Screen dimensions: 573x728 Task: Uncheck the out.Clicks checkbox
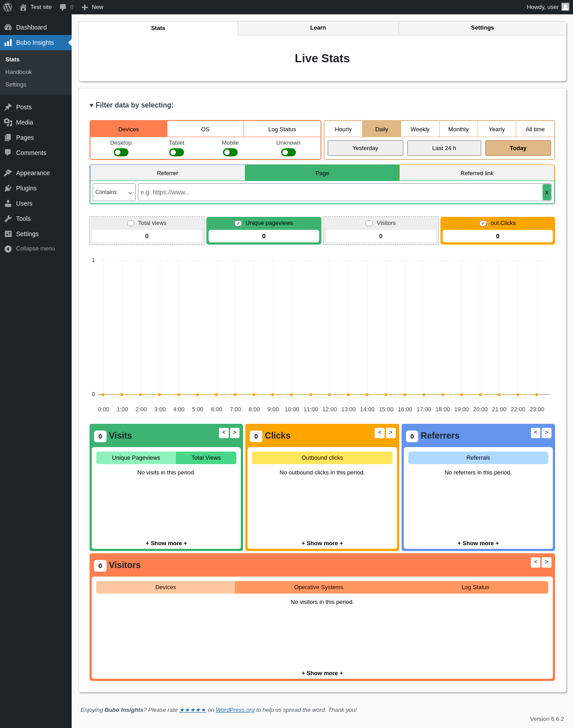click(x=483, y=223)
